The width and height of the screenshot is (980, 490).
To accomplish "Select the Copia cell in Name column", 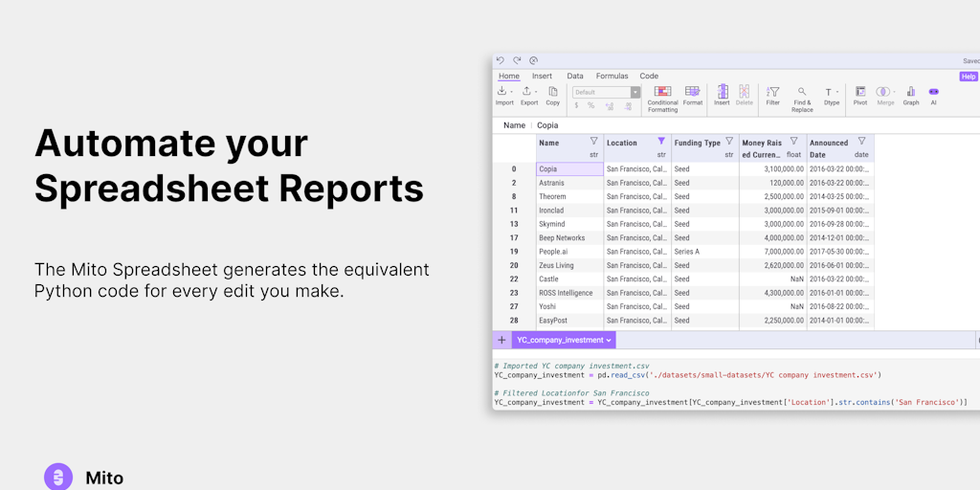I will click(569, 168).
